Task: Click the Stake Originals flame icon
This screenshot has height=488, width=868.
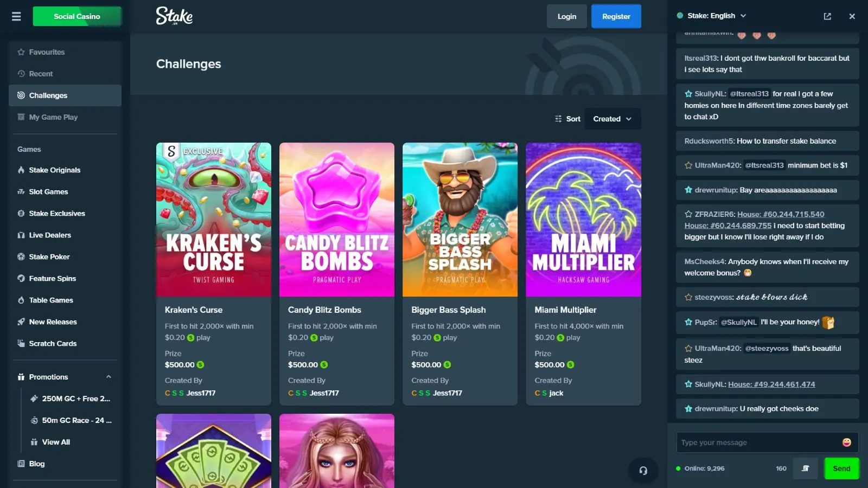Action: [21, 170]
